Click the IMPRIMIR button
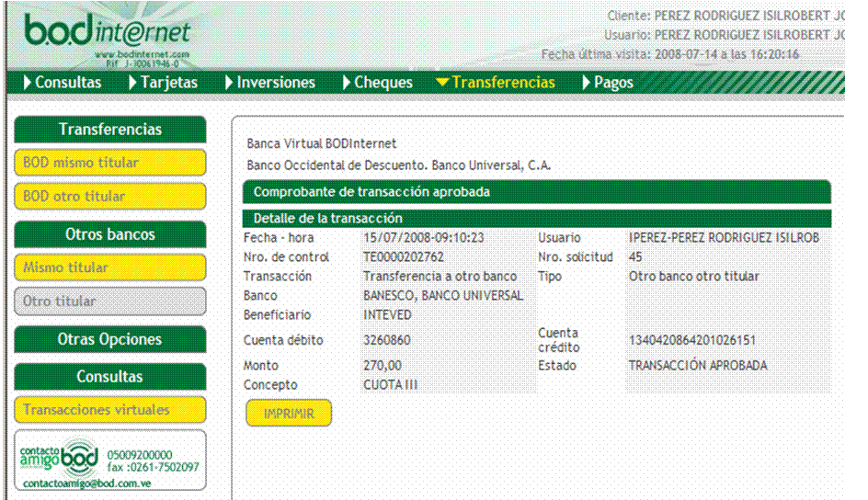This screenshot has width=868, height=500. tap(289, 414)
